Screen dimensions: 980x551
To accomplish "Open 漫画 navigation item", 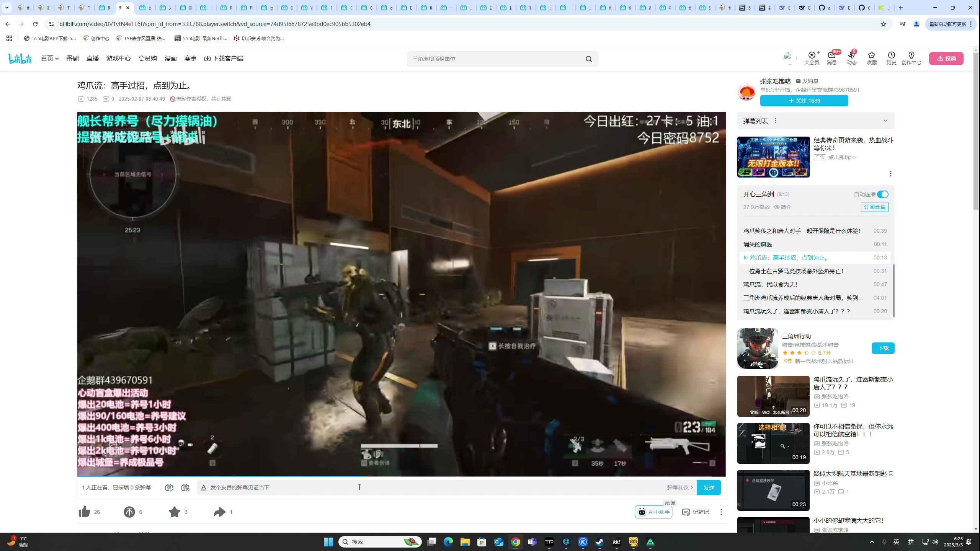I will pyautogui.click(x=170, y=59).
